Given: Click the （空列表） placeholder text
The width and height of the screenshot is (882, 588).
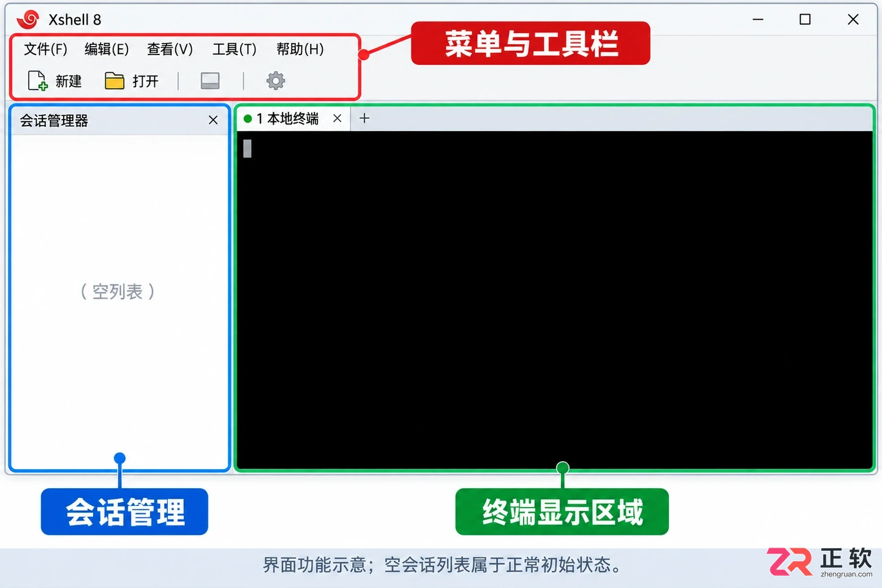Looking at the screenshot, I should click(x=118, y=292).
